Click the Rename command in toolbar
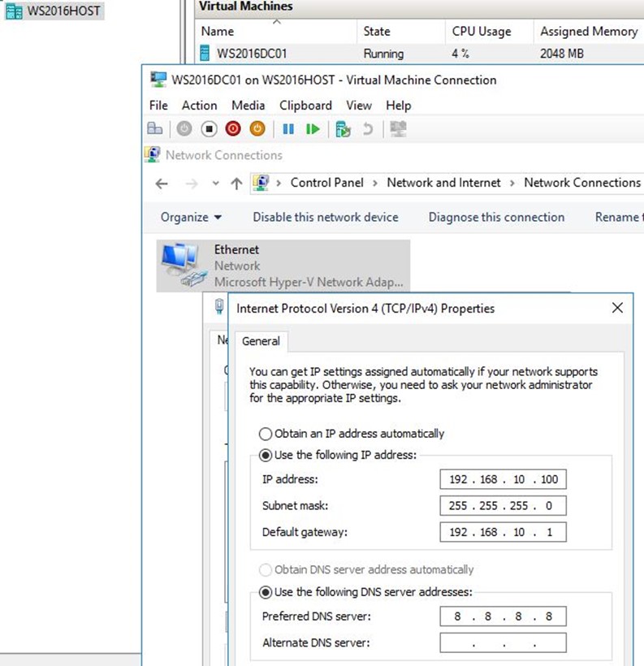 619,217
